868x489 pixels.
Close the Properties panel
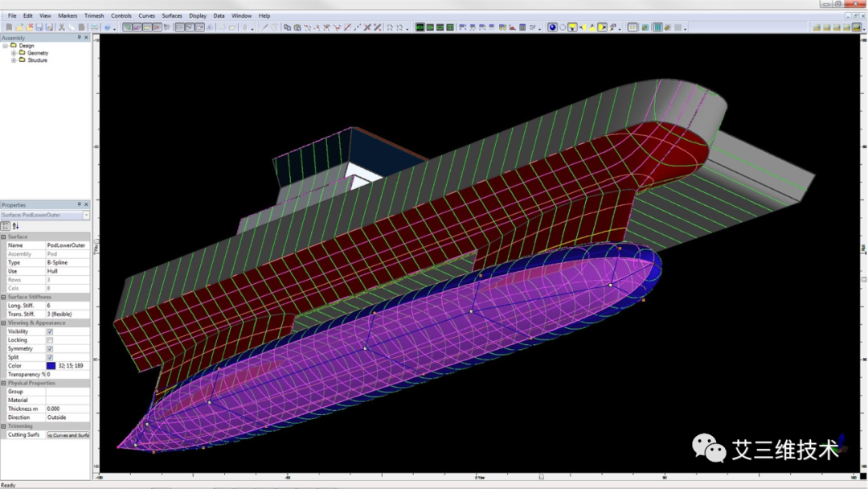tap(86, 204)
